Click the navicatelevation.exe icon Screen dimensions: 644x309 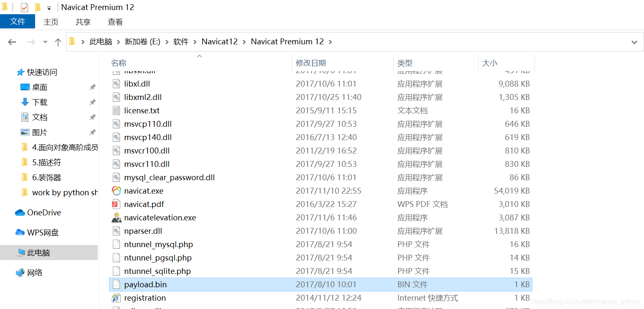(116, 217)
